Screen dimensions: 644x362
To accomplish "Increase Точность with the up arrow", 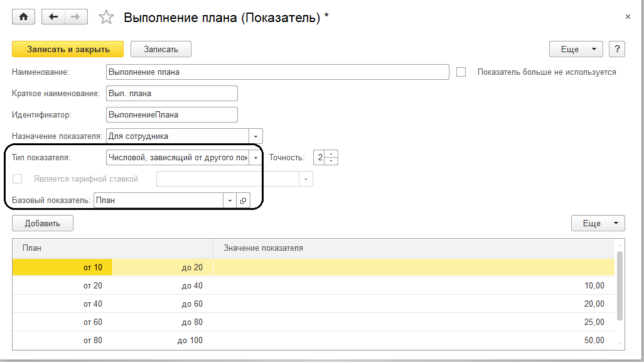I will click(x=331, y=154).
